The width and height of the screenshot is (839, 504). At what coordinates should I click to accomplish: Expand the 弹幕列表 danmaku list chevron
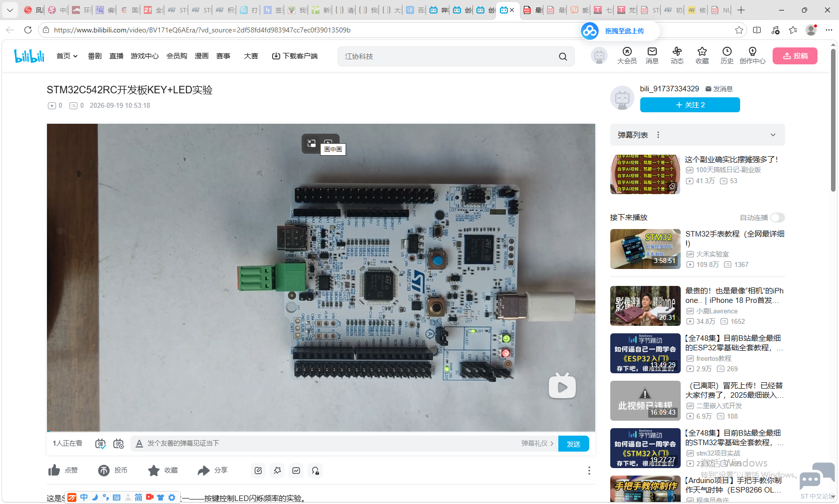pyautogui.click(x=773, y=135)
